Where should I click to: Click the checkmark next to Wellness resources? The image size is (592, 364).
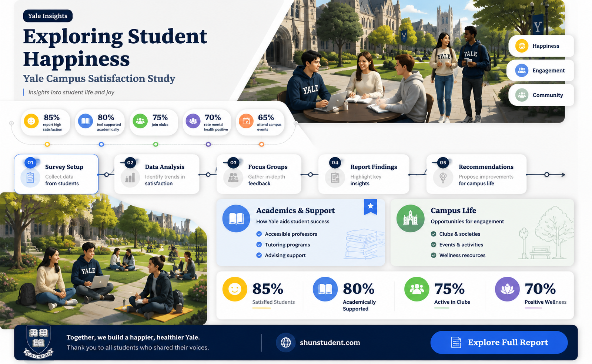click(434, 255)
